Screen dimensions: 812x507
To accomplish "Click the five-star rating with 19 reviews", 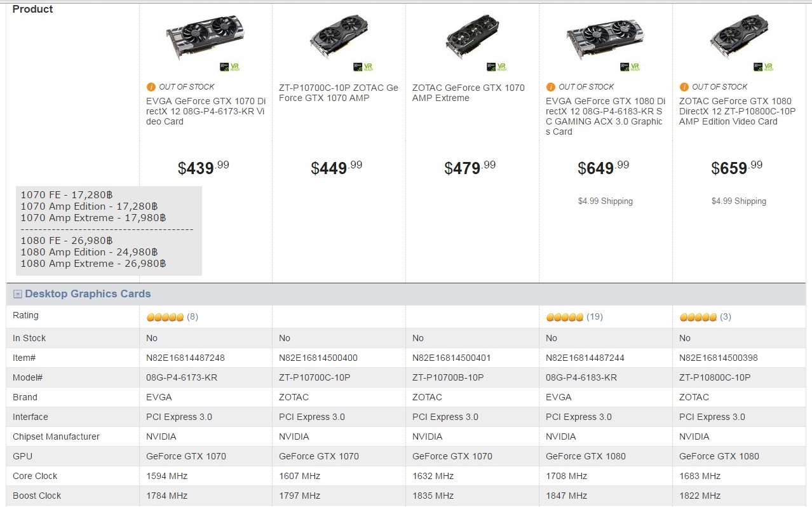I will pyautogui.click(x=565, y=317).
